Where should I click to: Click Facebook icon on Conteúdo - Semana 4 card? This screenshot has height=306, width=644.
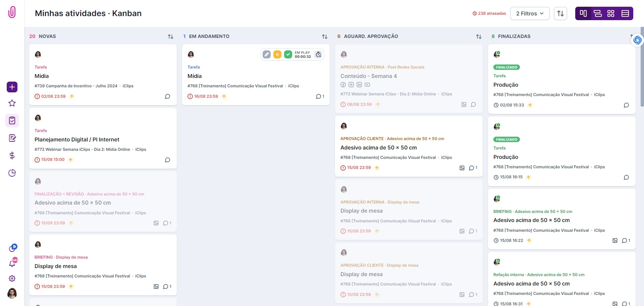tap(343, 85)
